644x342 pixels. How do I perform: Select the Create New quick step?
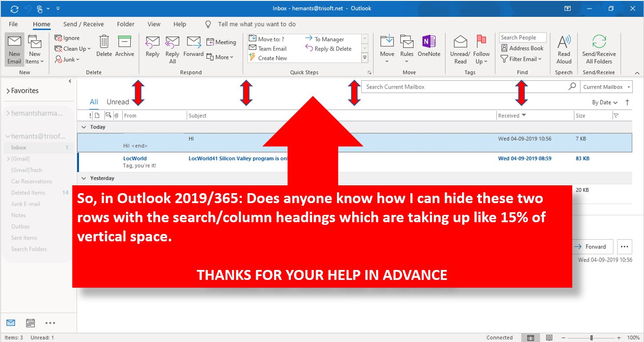coord(268,58)
